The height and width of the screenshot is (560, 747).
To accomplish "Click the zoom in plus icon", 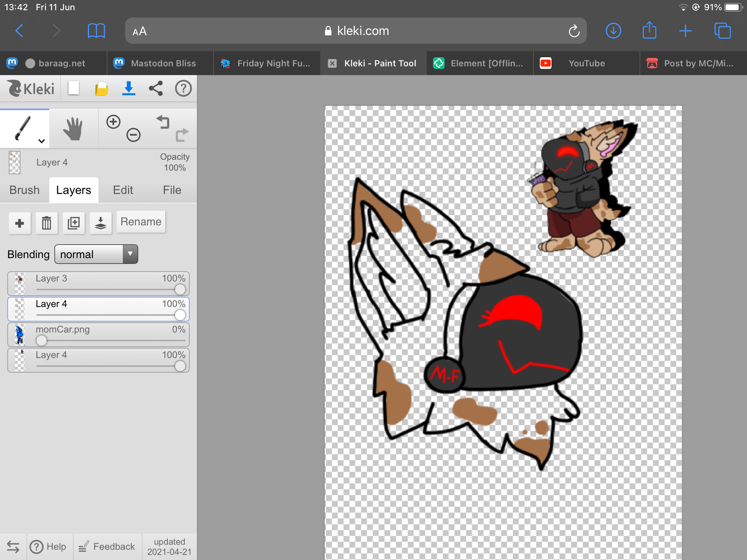I will pyautogui.click(x=113, y=122).
